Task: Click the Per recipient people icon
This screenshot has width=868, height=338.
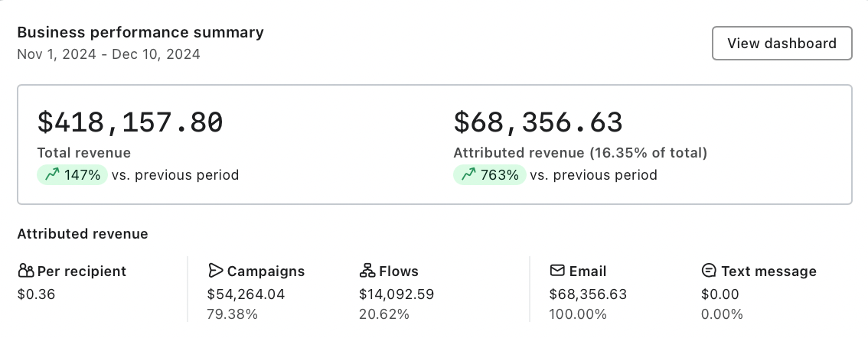Action: pyautogui.click(x=26, y=271)
